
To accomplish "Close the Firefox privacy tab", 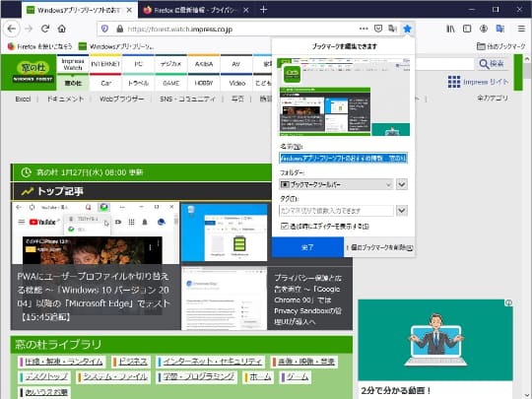I will [x=246, y=10].
